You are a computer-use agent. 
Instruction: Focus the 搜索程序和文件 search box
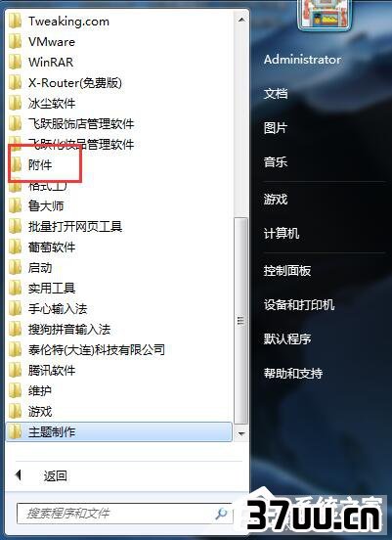pyautogui.click(x=124, y=514)
